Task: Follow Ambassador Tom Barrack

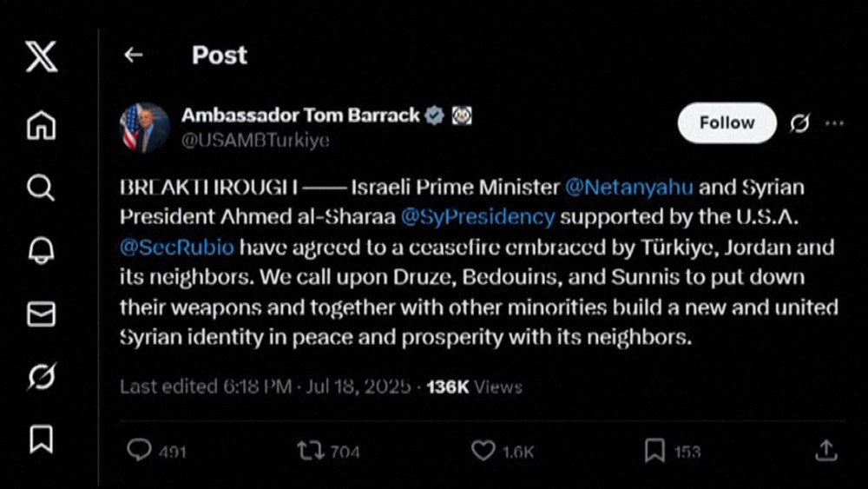Action: [x=727, y=122]
